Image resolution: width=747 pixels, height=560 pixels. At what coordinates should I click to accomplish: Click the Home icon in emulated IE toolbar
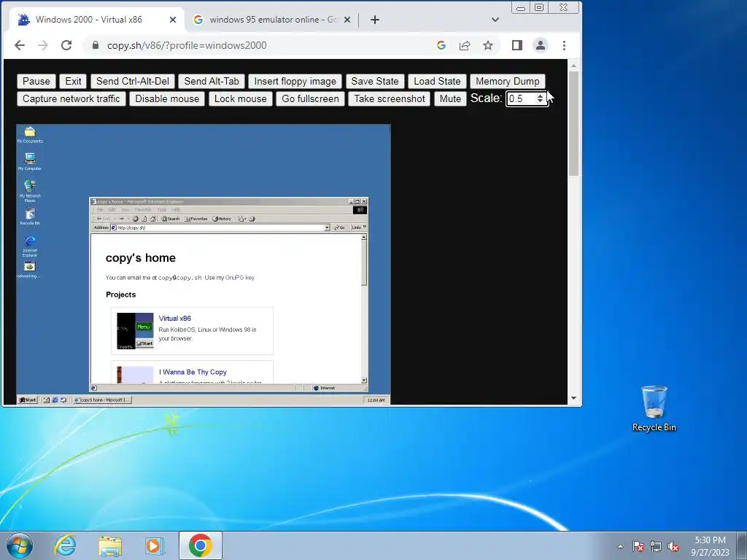[x=153, y=219]
